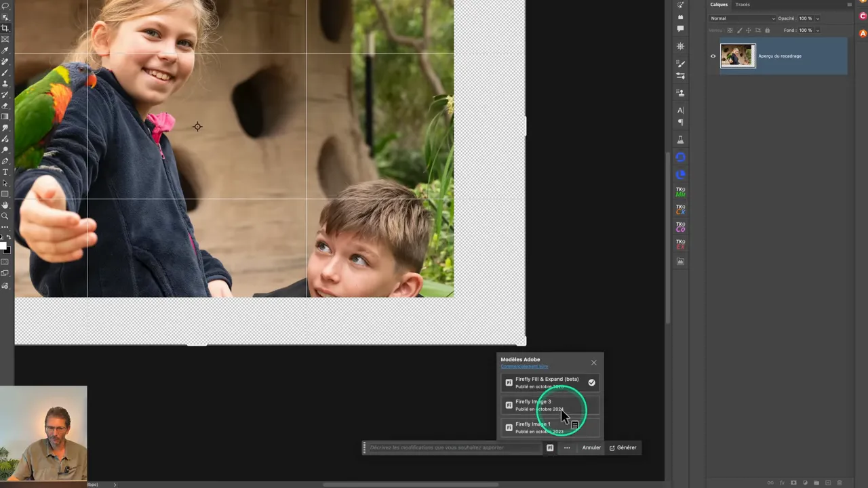
Task: Select the Hand tool
Action: click(x=5, y=205)
